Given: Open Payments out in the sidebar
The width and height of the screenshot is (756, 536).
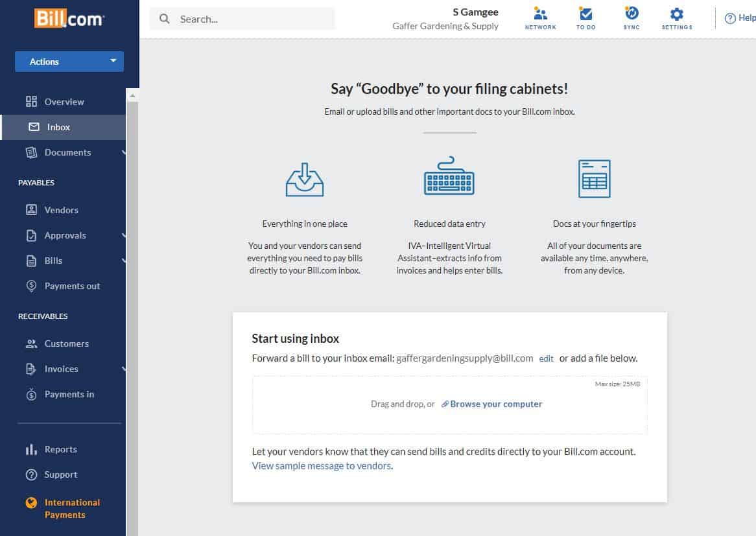Looking at the screenshot, I should tap(73, 286).
